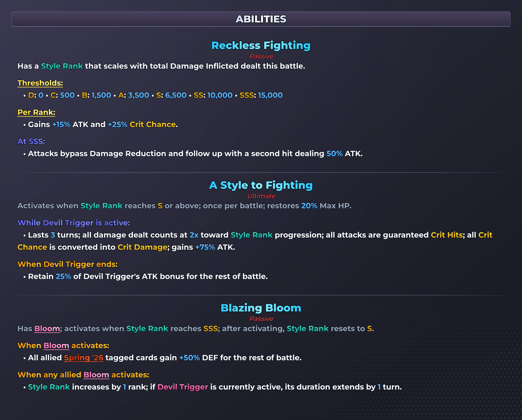Click the underlined Thresholds heading

40,83
